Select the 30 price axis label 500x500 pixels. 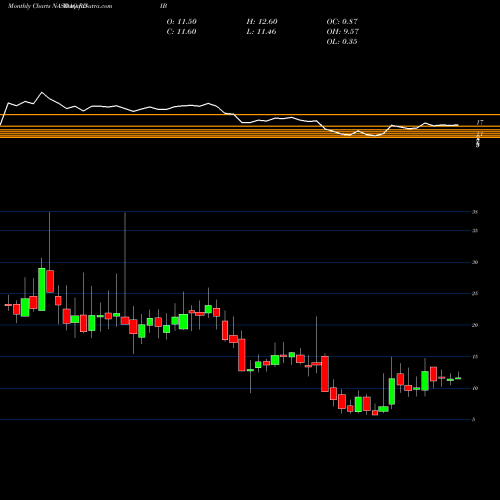click(x=475, y=262)
